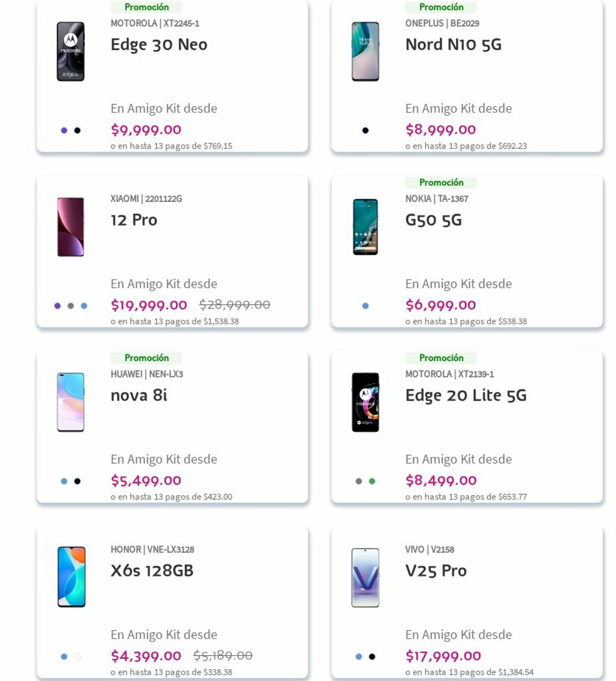
Task: Open the Edge 20 Lite 5G title
Action: [x=466, y=395]
